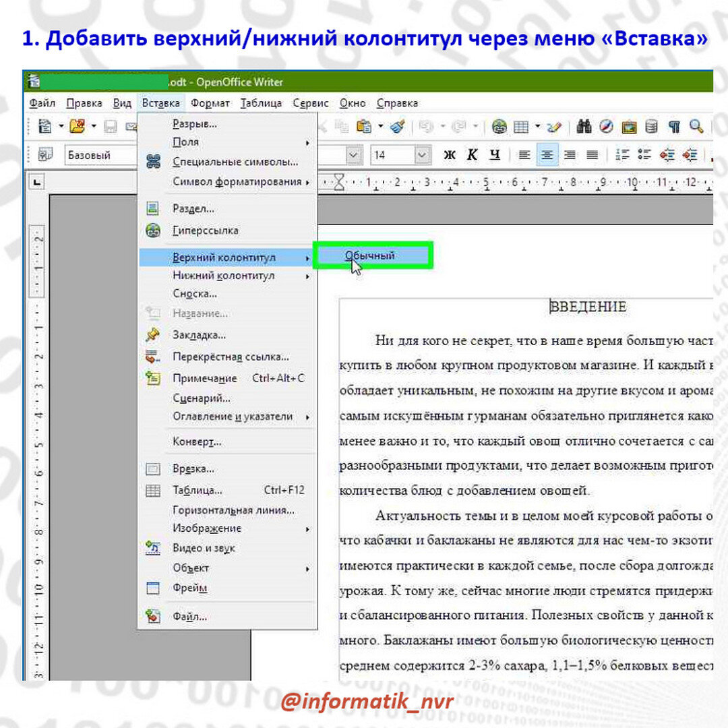Click the Insert table grid icon
Screen dimensions: 728x728
click(521, 126)
